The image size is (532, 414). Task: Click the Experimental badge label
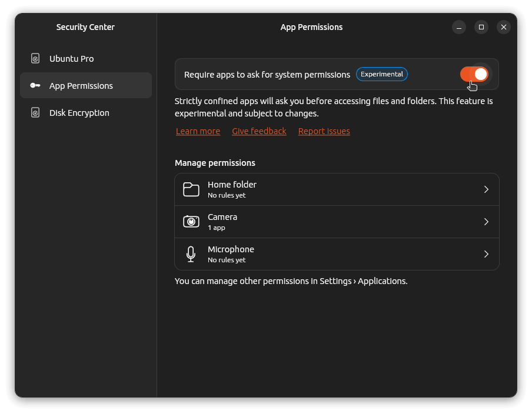[x=382, y=74]
